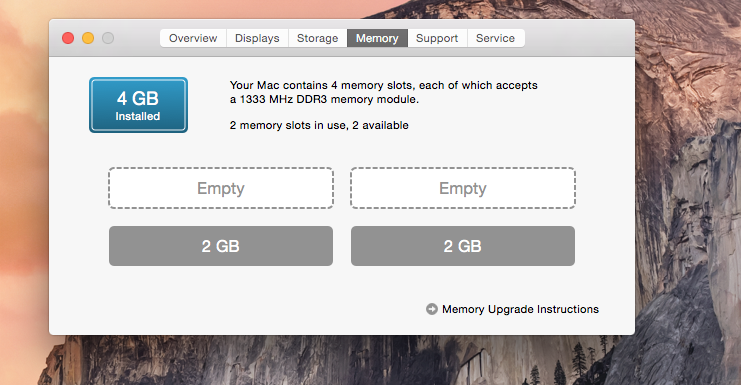Select the blue 4 GB Installed badge

138,105
